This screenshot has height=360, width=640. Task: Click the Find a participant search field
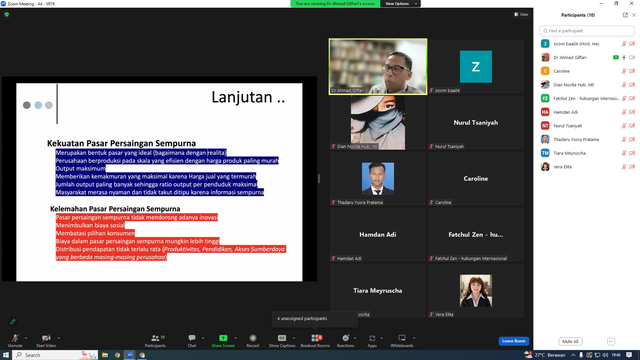tap(587, 31)
